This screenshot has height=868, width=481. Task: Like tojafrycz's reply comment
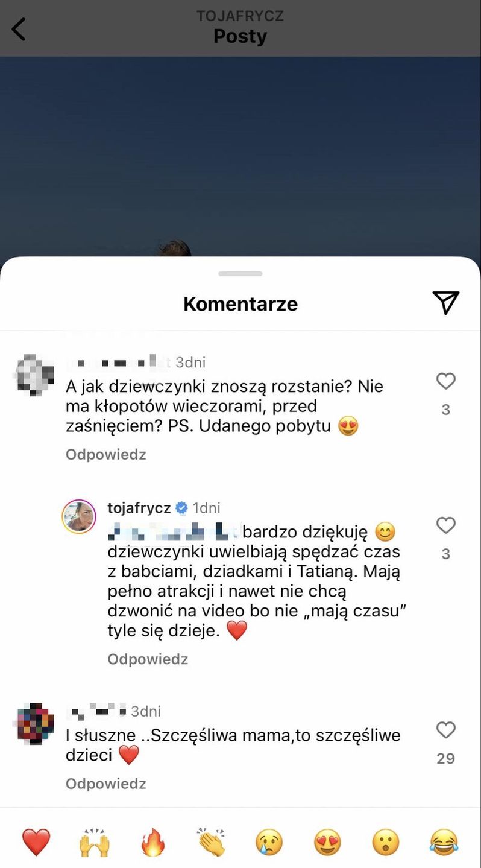point(445,525)
